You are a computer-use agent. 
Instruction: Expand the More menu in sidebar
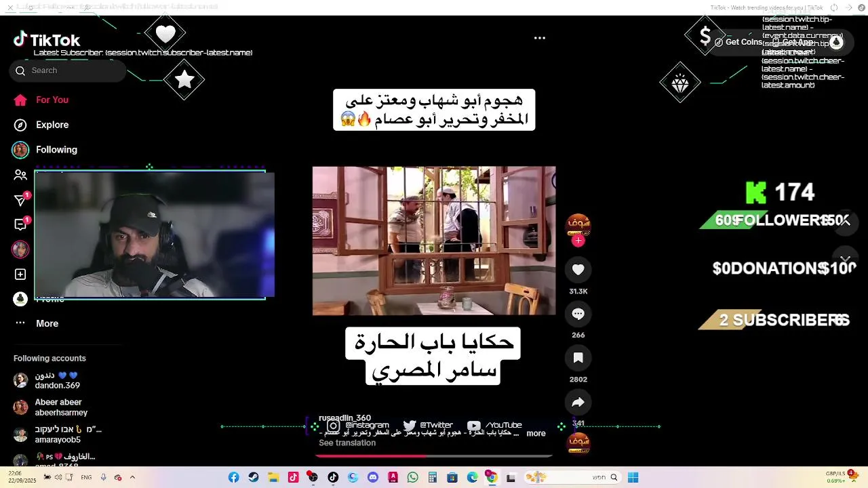point(37,323)
